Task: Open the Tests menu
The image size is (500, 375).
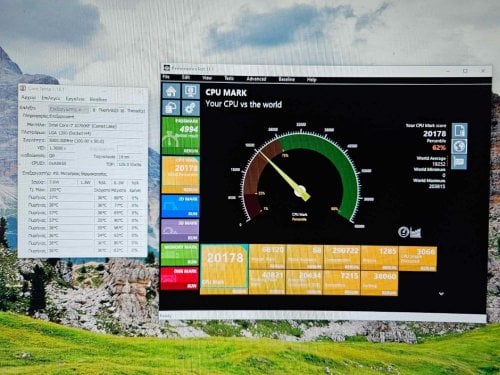Action: tap(229, 78)
